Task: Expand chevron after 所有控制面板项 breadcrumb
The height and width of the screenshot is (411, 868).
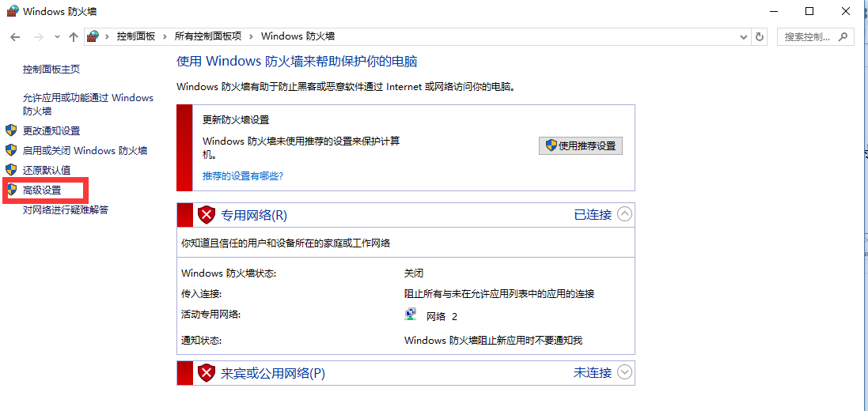Action: point(252,36)
